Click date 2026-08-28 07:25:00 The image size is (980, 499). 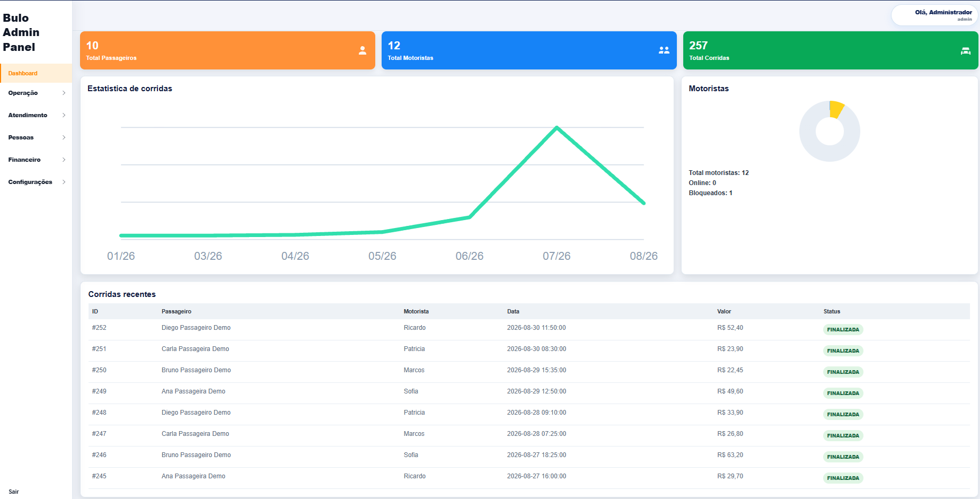tap(536, 434)
